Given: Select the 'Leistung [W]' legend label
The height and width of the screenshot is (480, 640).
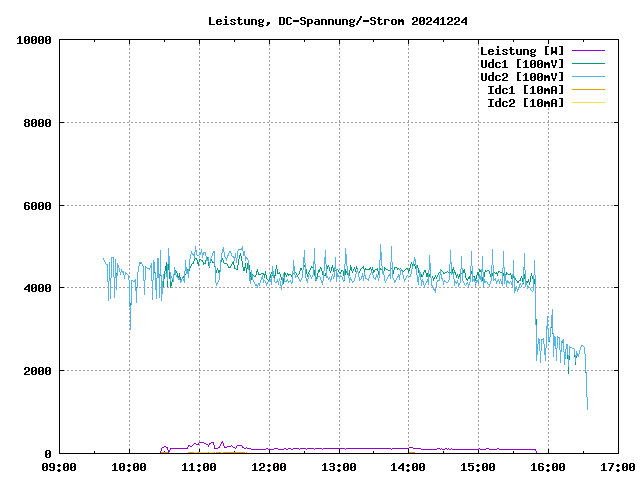Looking at the screenshot, I should coord(521,50).
